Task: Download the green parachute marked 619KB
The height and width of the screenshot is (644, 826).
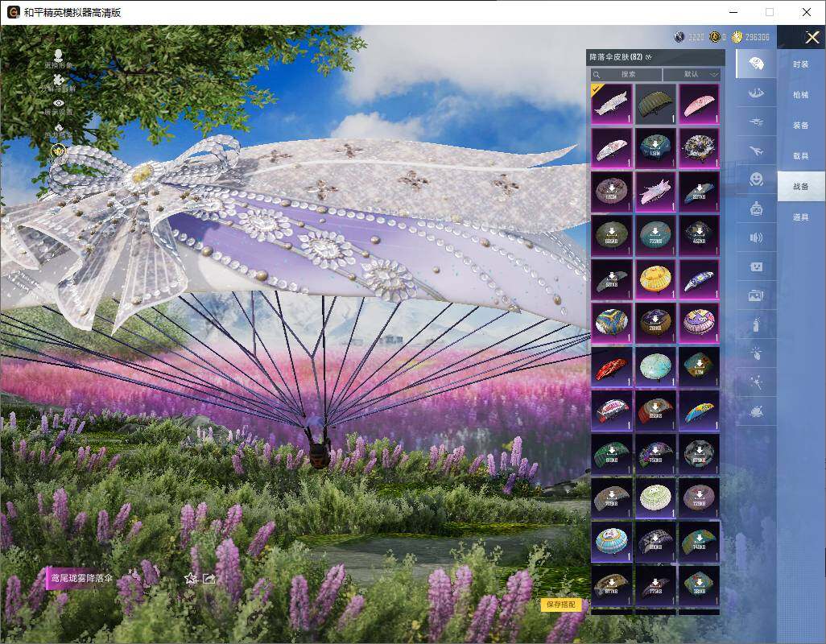Action: click(612, 455)
